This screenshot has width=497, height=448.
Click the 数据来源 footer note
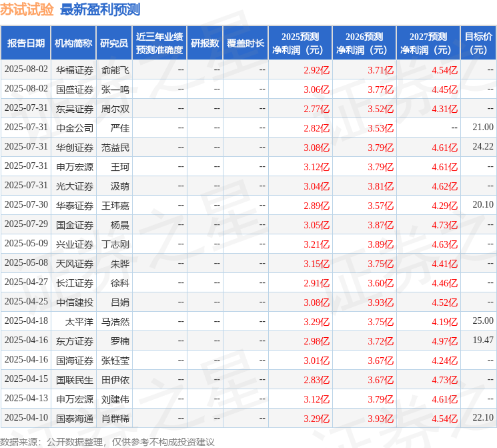coord(107,442)
